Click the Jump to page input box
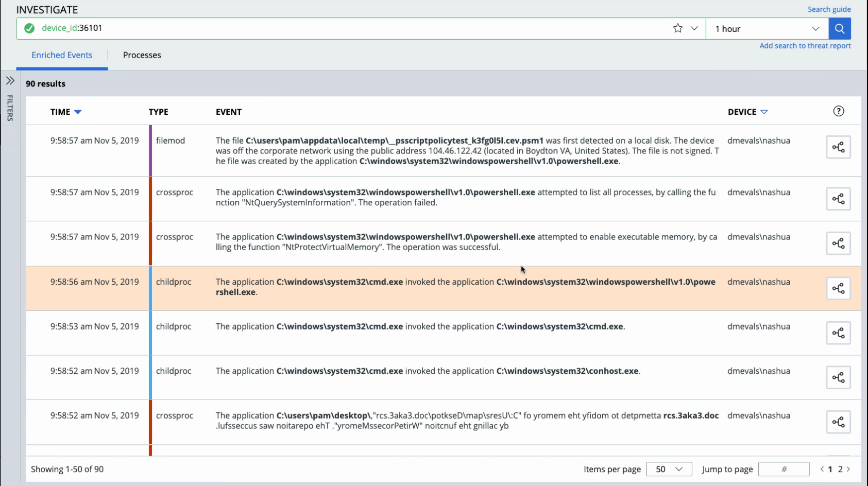Viewport: 868px width, 486px height. point(784,469)
